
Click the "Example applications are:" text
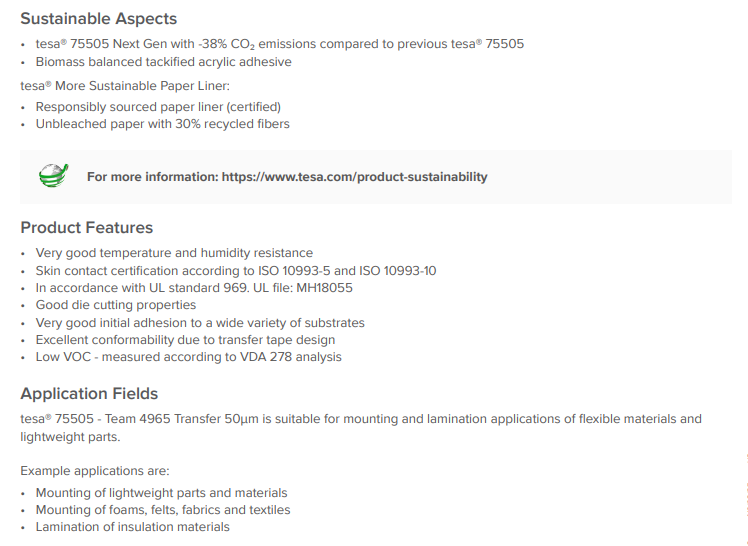(94, 470)
